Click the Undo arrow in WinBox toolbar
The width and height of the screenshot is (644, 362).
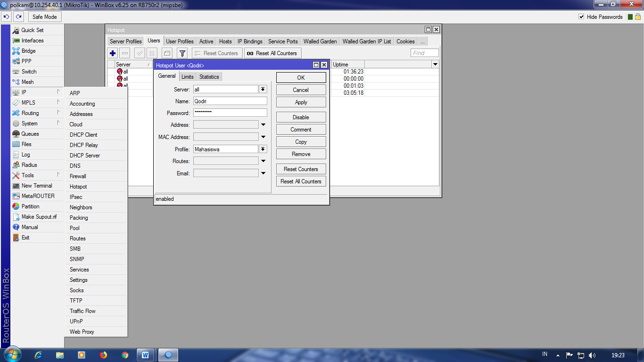pos(6,16)
